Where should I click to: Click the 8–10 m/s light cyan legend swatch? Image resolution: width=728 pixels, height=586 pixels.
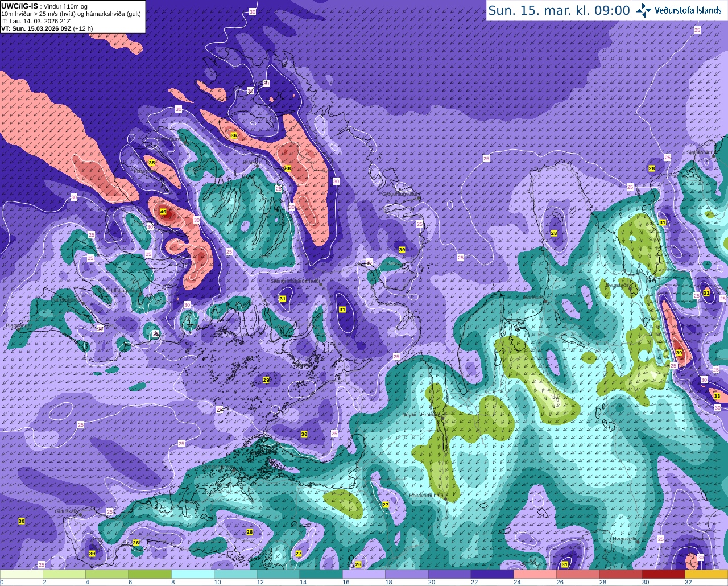point(193,574)
